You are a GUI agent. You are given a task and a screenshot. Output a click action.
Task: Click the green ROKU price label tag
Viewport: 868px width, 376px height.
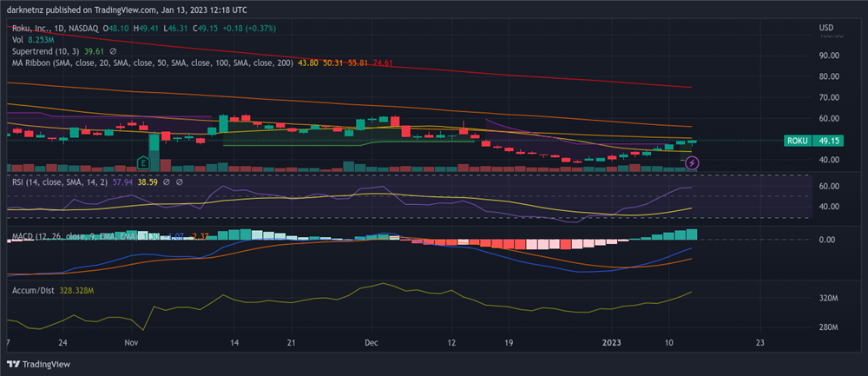coord(797,141)
